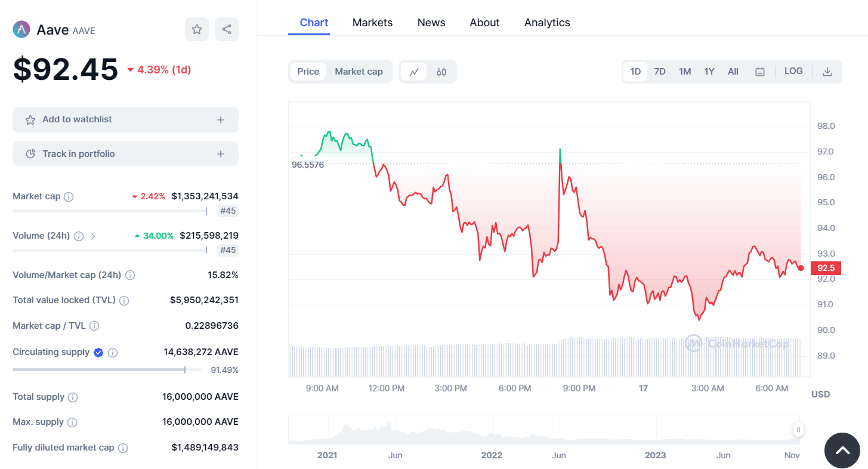Screen dimensions: 868x469
Task: Click the circulating supply progress bar
Action: (108, 370)
